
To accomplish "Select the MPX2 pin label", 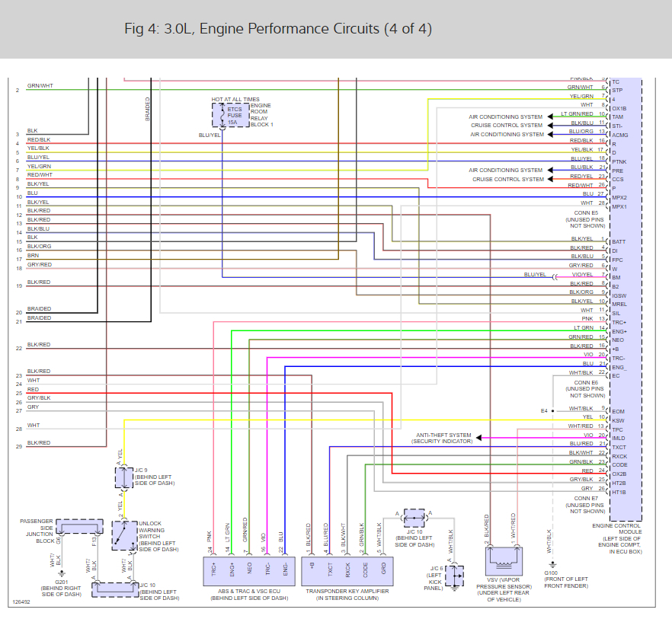I will pyautogui.click(x=619, y=198).
